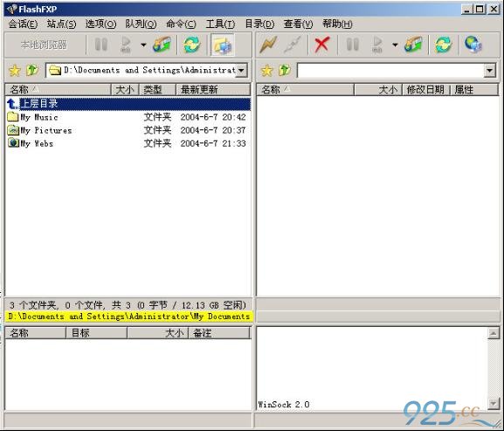Screen dimensions: 504x431
Task: Open the 工具(T) menu
Action: [x=220, y=24]
